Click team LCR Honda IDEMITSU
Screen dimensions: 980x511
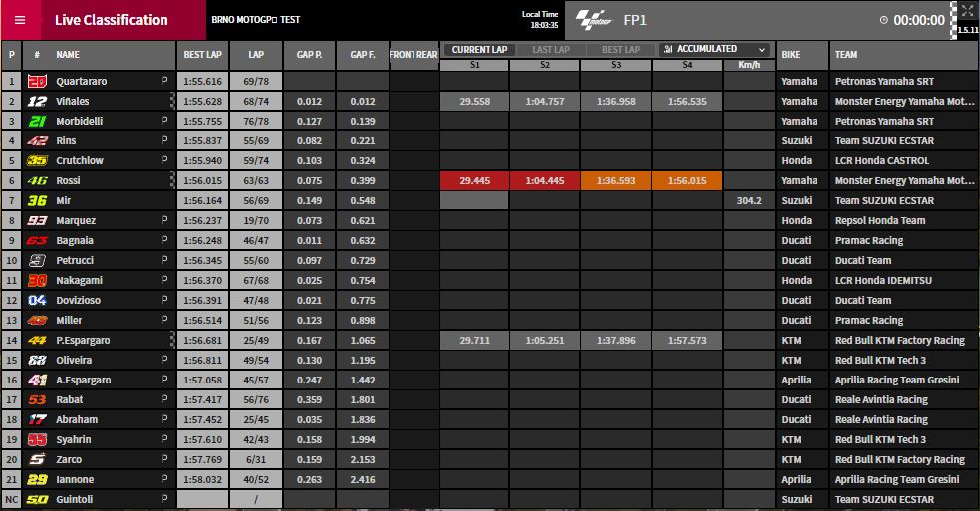pyautogui.click(x=883, y=281)
